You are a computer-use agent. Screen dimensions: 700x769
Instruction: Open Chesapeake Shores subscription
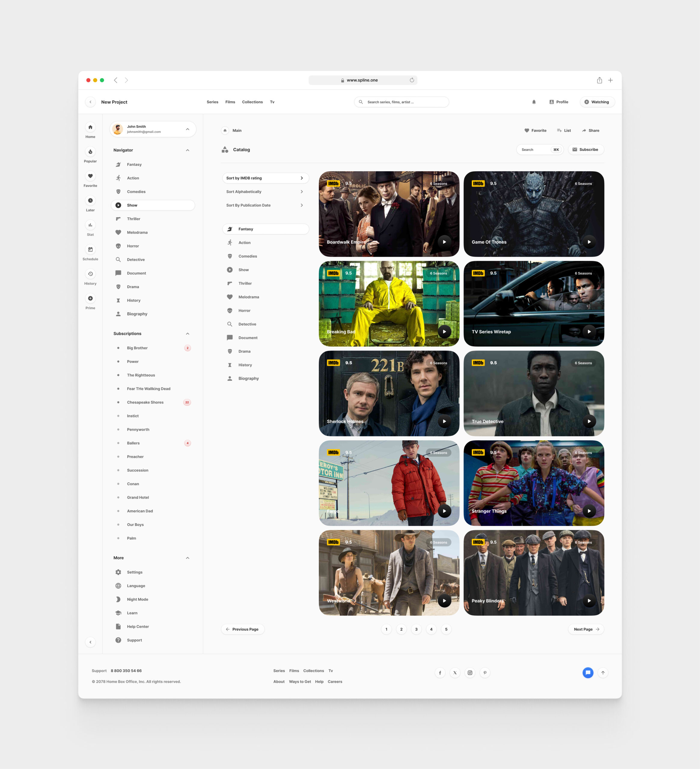pyautogui.click(x=153, y=403)
